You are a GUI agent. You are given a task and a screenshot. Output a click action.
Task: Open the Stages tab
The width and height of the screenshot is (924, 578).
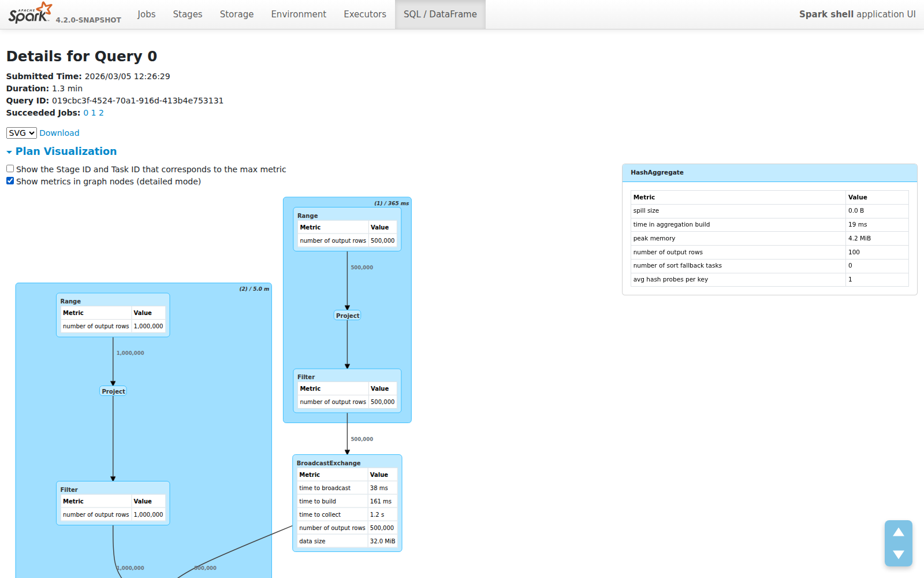pos(188,14)
